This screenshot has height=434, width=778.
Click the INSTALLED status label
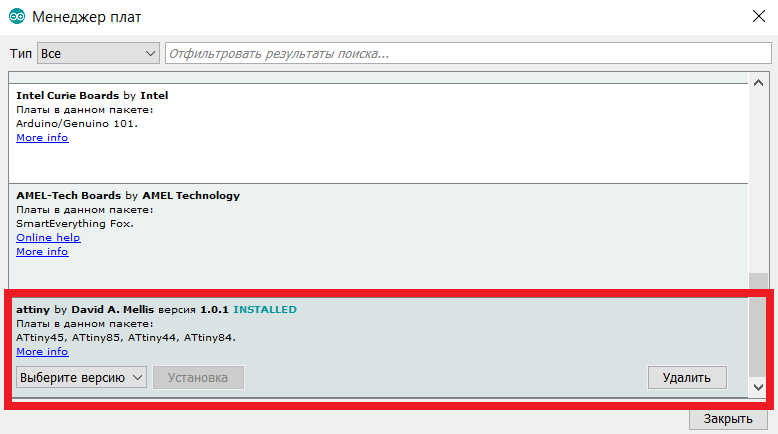(265, 310)
